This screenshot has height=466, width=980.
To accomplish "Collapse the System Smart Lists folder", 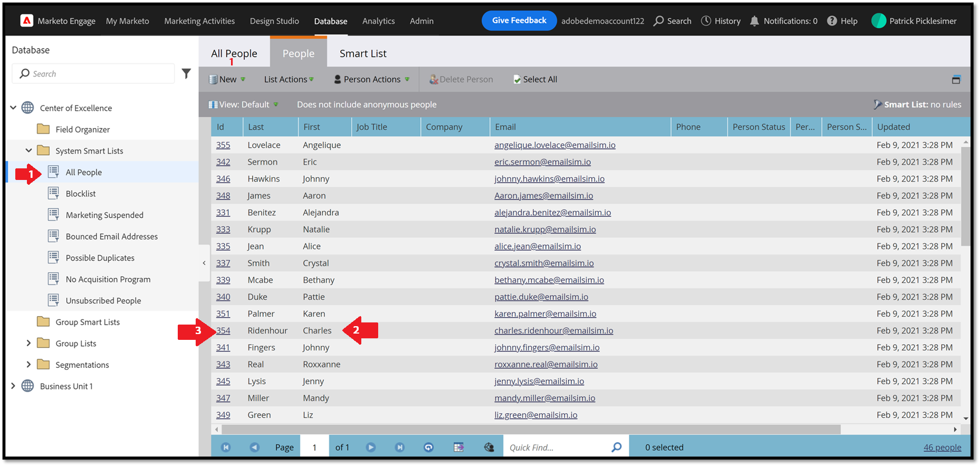I will click(x=29, y=150).
